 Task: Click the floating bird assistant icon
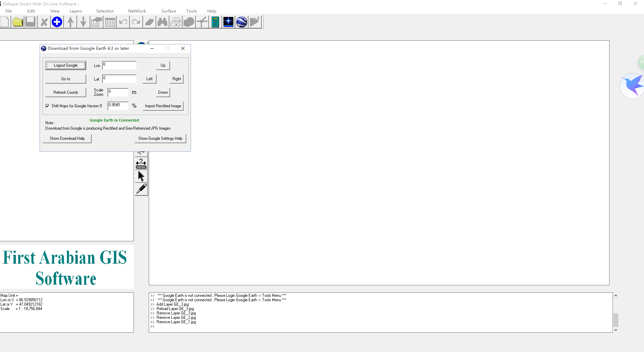633,86
